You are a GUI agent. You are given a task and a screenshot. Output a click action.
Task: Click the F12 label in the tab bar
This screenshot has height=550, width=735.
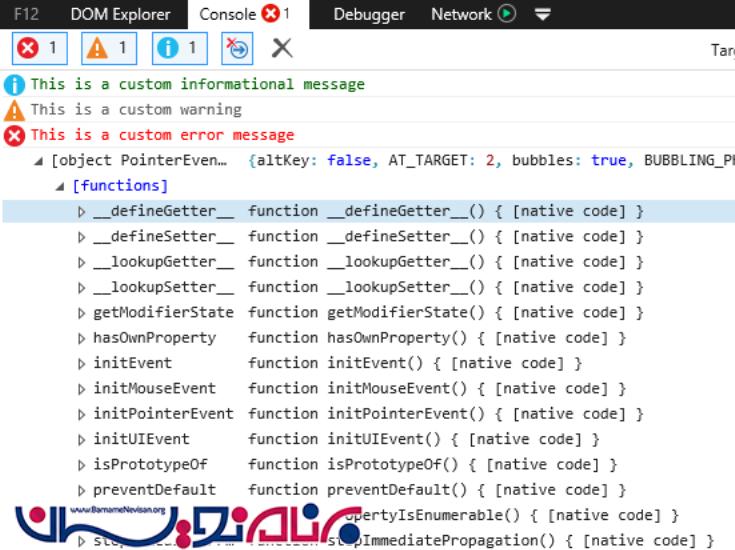pos(26,14)
